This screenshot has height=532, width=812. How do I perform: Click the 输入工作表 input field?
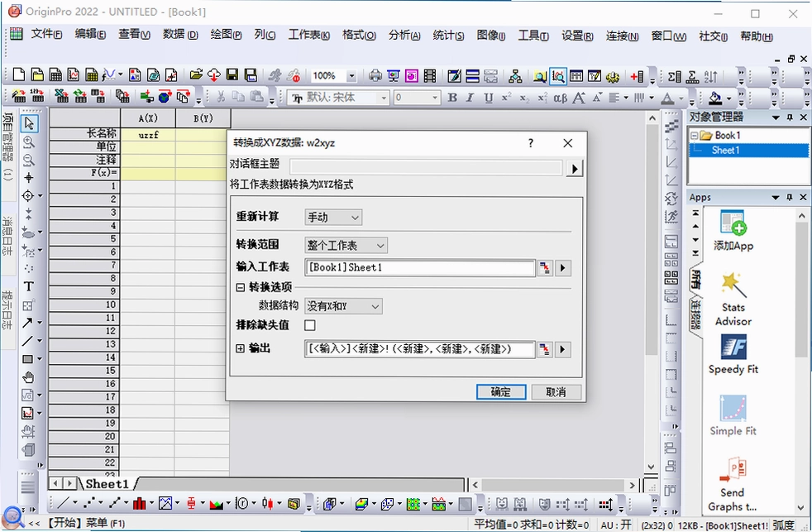pyautogui.click(x=419, y=268)
